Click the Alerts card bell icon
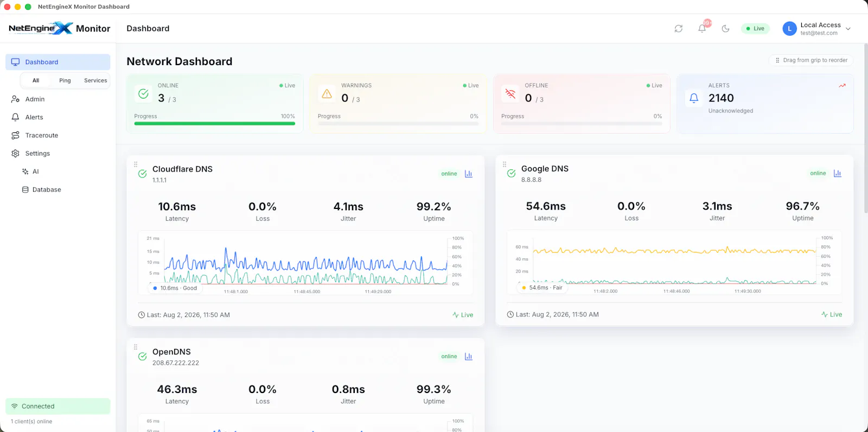 (x=694, y=98)
